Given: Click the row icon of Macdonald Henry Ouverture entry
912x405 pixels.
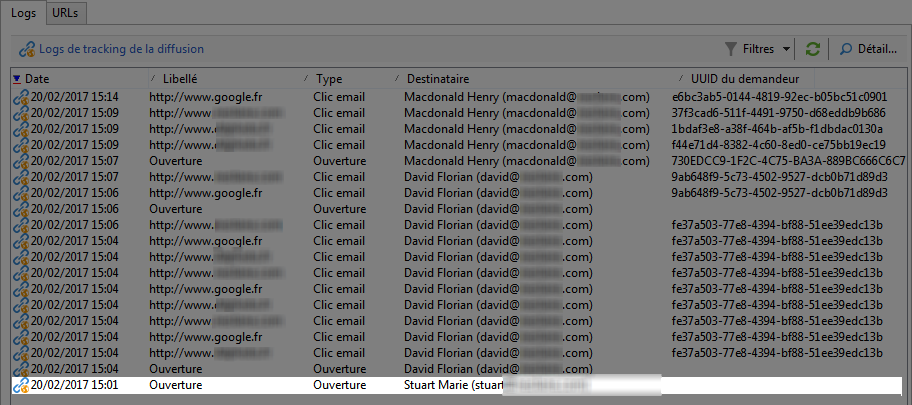Looking at the screenshot, I should (21, 161).
